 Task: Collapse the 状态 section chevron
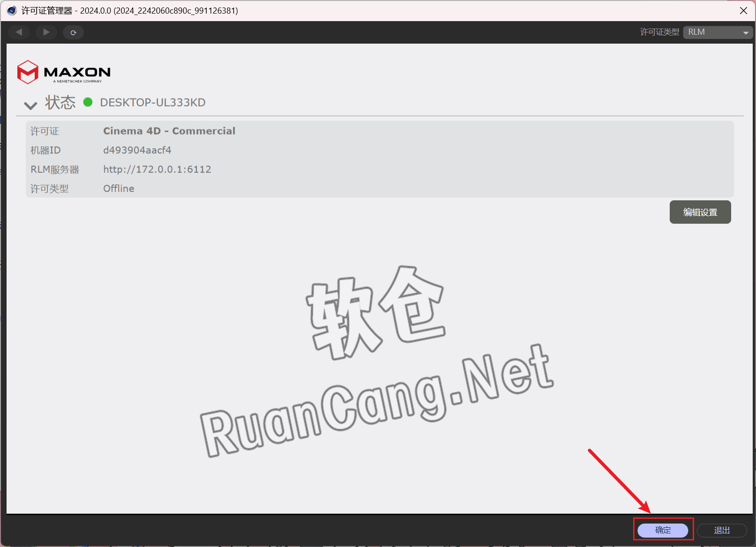click(x=30, y=105)
